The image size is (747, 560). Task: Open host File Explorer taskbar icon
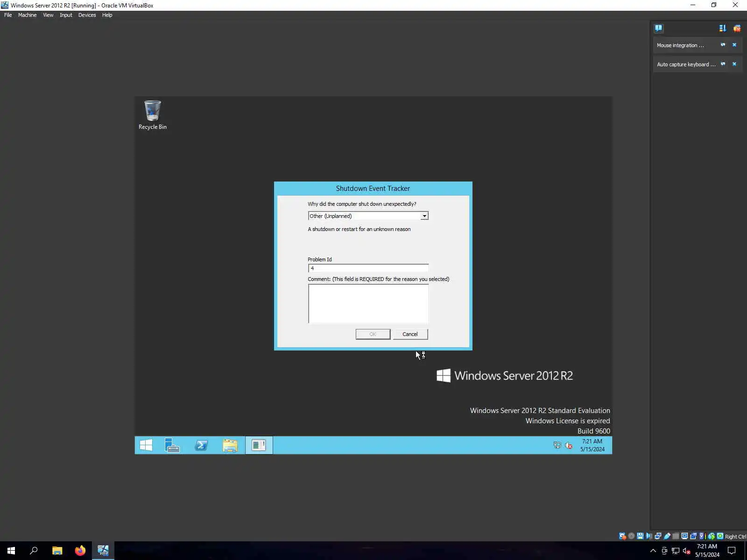[57, 551]
